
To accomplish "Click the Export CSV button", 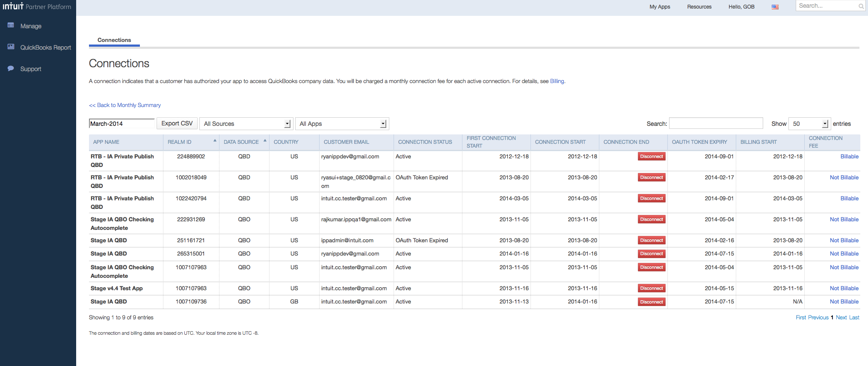I will point(177,123).
